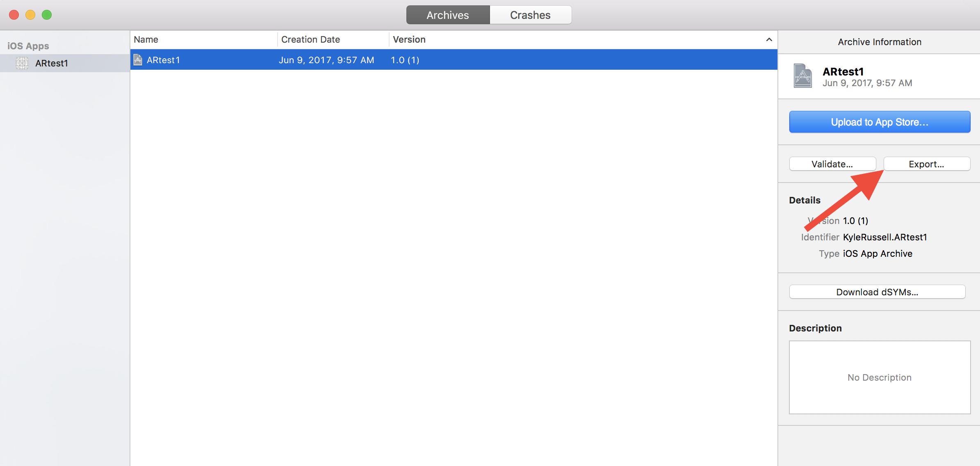Select the ARtest1 app icon in sidebar
980x466 pixels.
click(x=22, y=63)
